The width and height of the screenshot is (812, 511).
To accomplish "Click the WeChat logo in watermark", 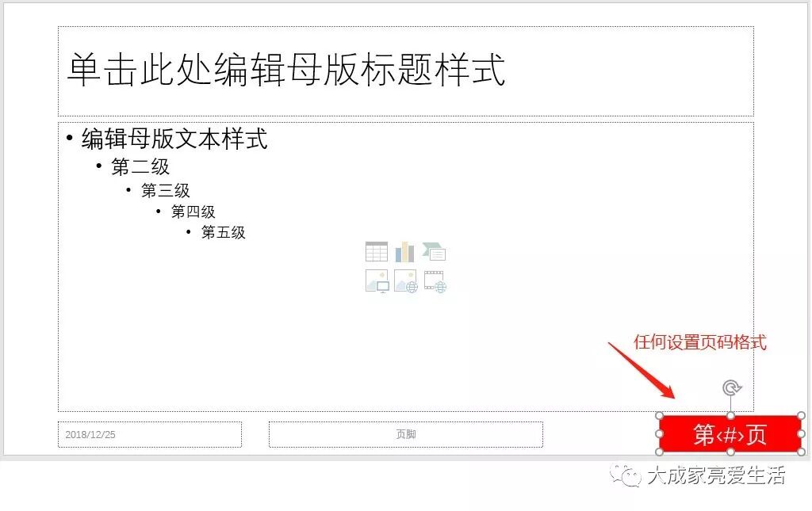I will [x=625, y=475].
